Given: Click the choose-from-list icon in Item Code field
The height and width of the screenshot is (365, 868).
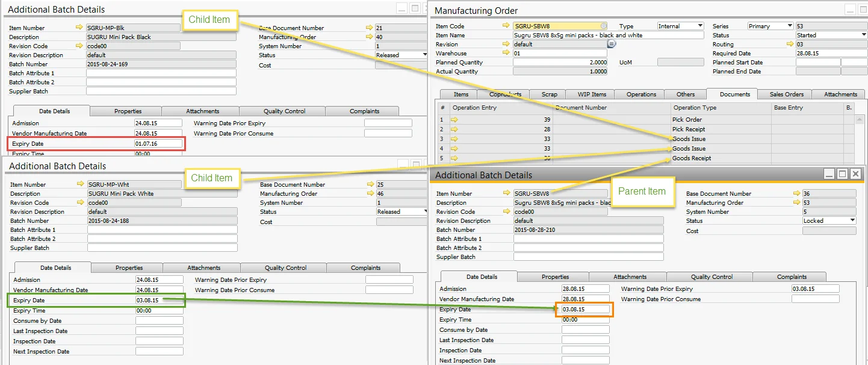Looking at the screenshot, I should (x=603, y=26).
